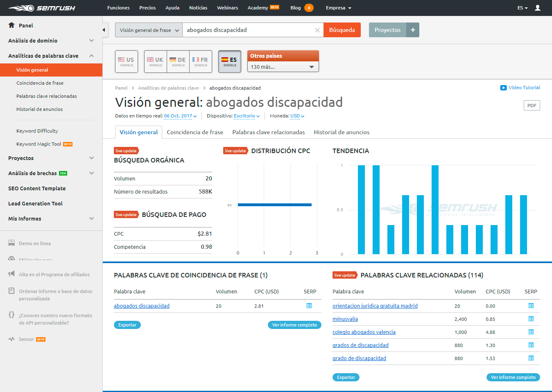Select the DE Google database
552x392 pixels.
coord(178,61)
